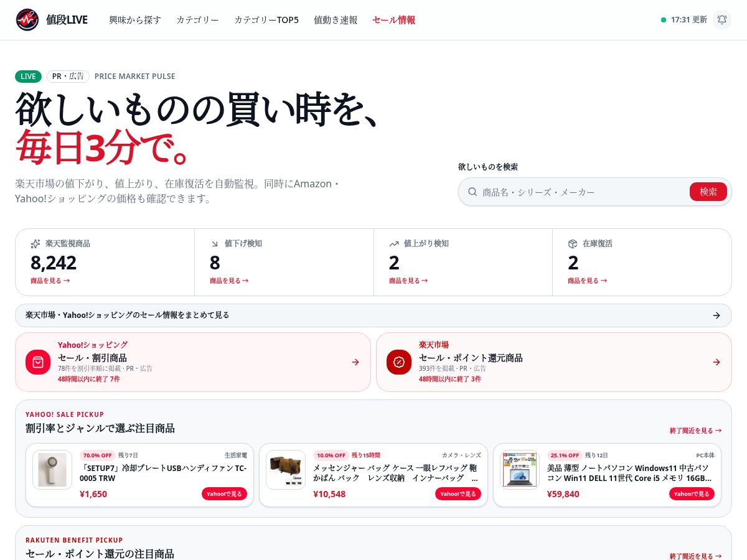747x560 pixels.
Task: Click 48時間以内に終了 3件 text
Action: click(450, 379)
